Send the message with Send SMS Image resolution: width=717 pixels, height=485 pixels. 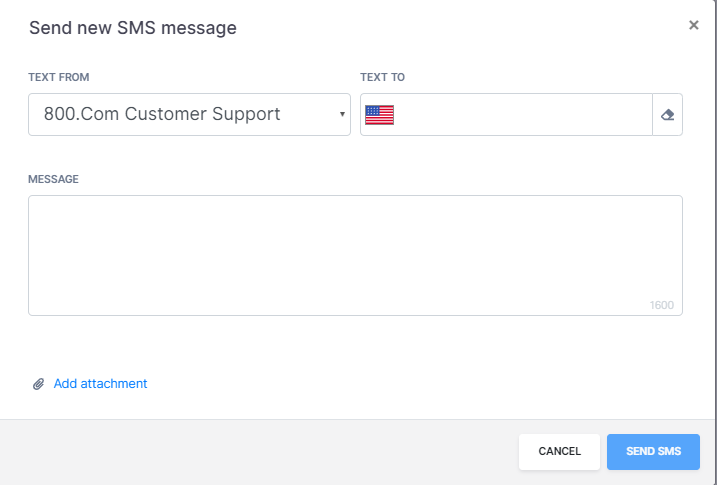point(653,452)
